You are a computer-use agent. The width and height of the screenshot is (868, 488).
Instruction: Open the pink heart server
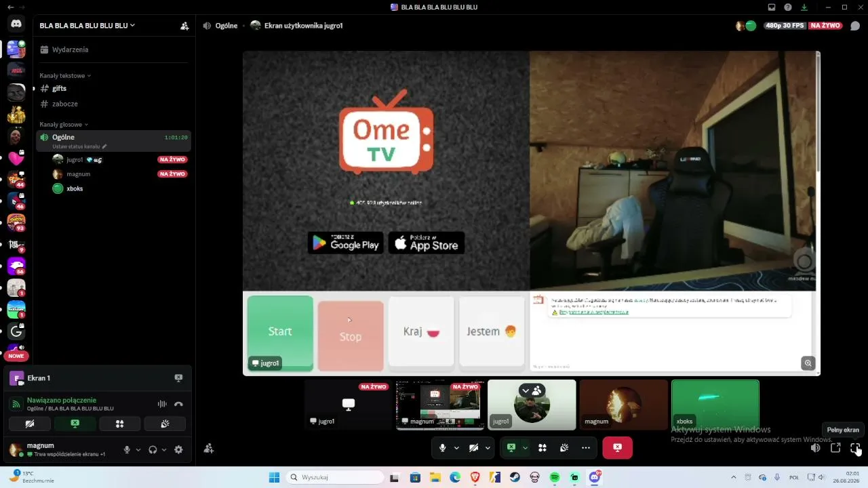(x=16, y=159)
